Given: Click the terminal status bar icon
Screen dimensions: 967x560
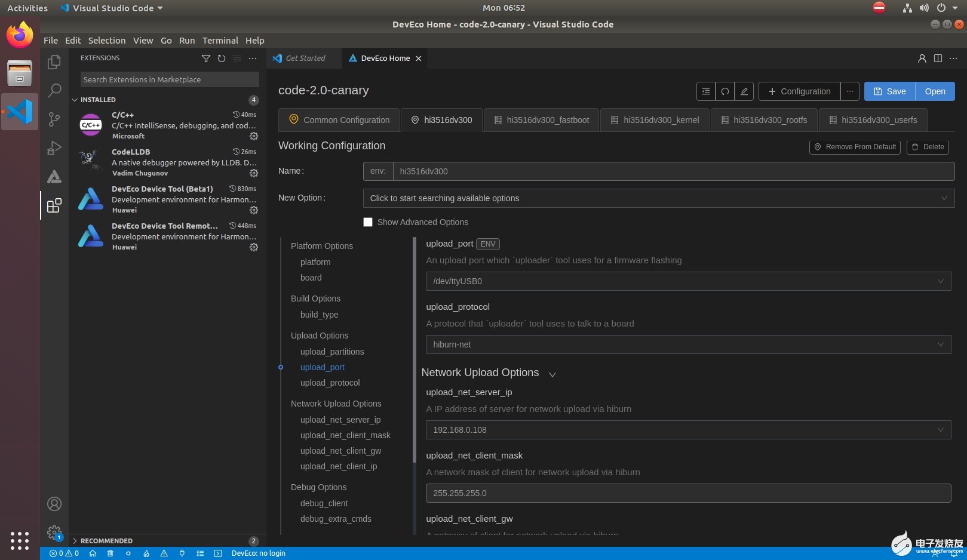Looking at the screenshot, I should point(218,553).
